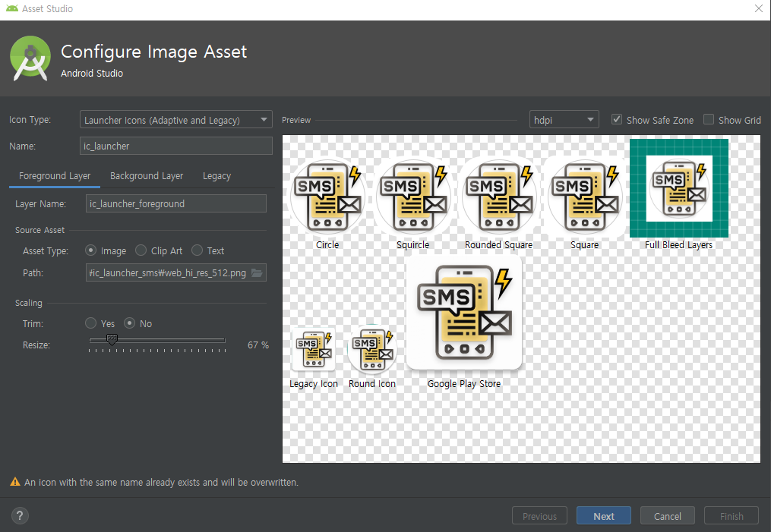Click the help question mark icon
The width and height of the screenshot is (771, 532).
click(20, 516)
